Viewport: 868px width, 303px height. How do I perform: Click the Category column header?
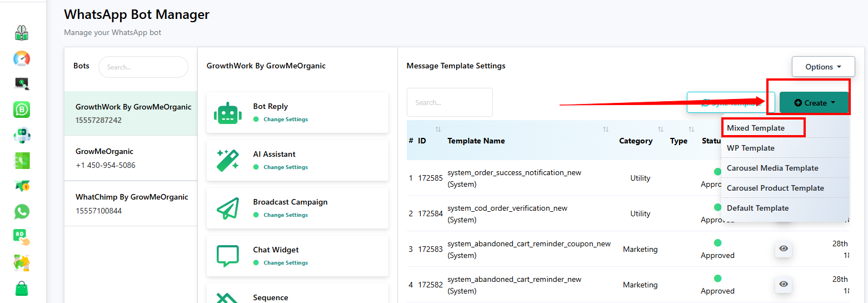pos(636,141)
